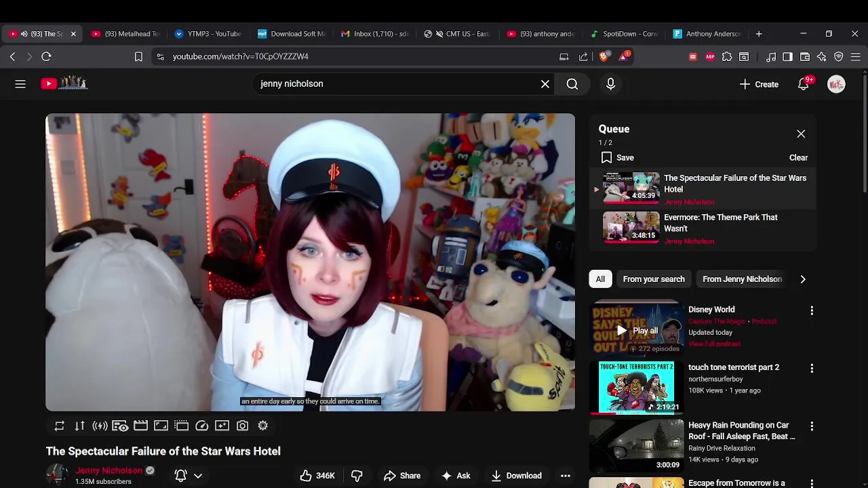Select the 'All' filter chip
Screen dimensions: 868x488
point(600,279)
